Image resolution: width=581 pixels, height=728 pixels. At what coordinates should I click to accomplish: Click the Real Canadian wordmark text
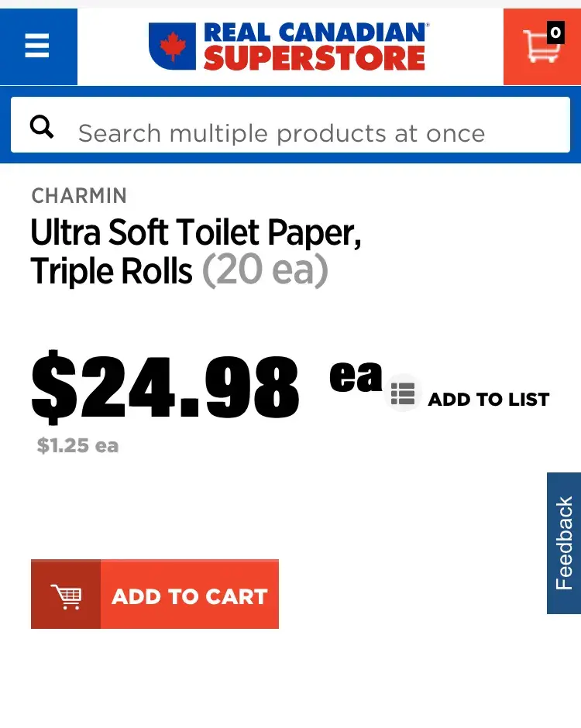pos(314,33)
